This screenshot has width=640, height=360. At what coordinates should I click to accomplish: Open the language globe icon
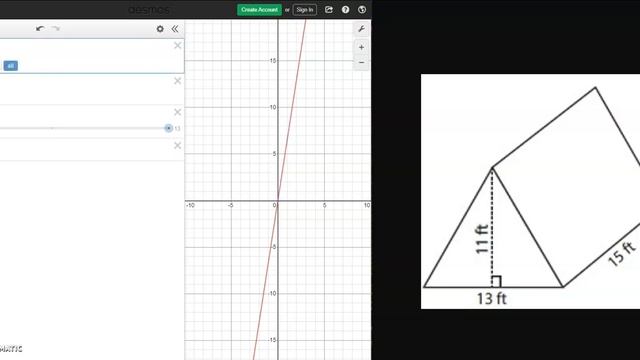tap(362, 10)
